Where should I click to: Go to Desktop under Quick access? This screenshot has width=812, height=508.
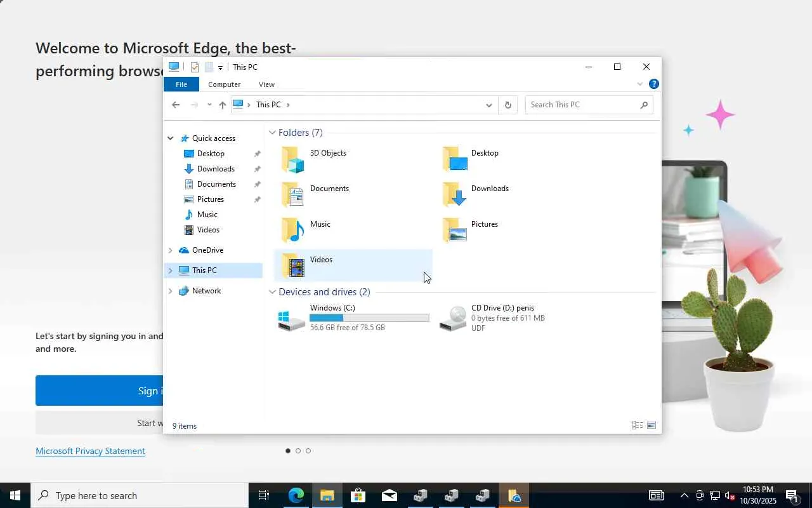tap(211, 154)
